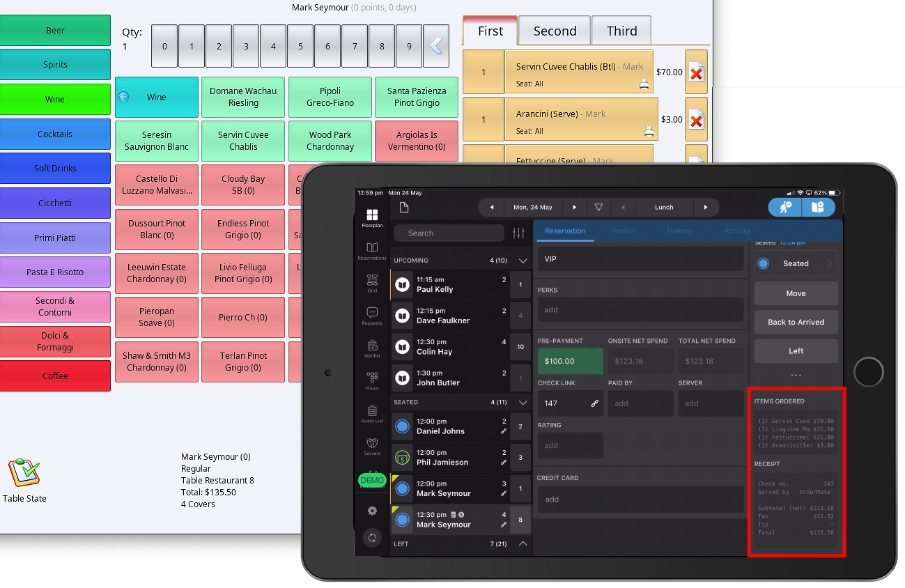Select the Grid view in the sidebar

pos(372,281)
